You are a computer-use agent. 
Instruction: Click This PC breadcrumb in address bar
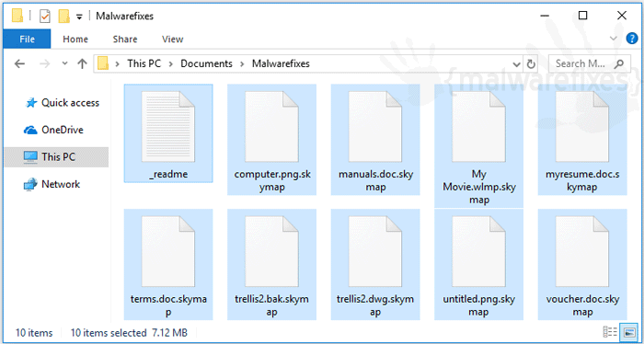tap(144, 63)
